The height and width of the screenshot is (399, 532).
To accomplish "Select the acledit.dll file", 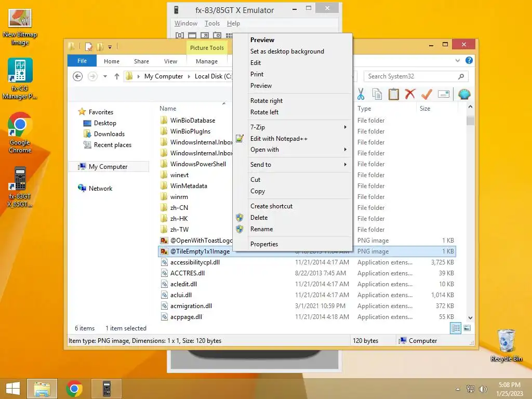I will 183,284.
